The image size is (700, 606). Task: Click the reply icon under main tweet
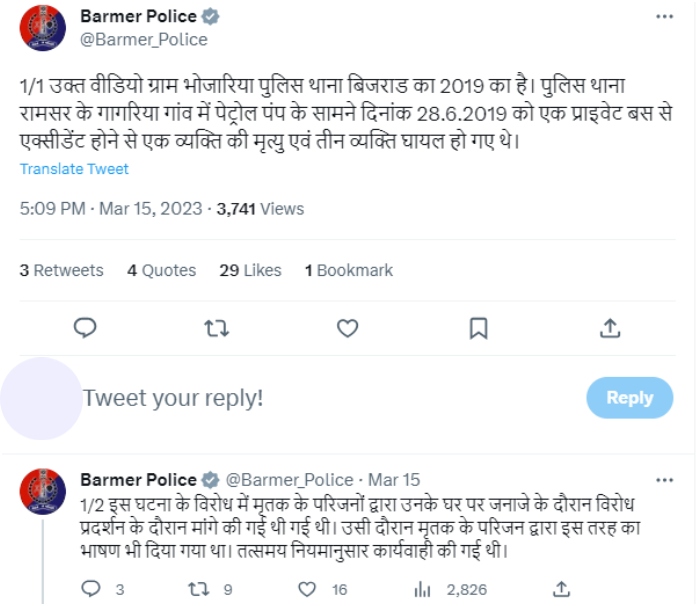(x=86, y=328)
